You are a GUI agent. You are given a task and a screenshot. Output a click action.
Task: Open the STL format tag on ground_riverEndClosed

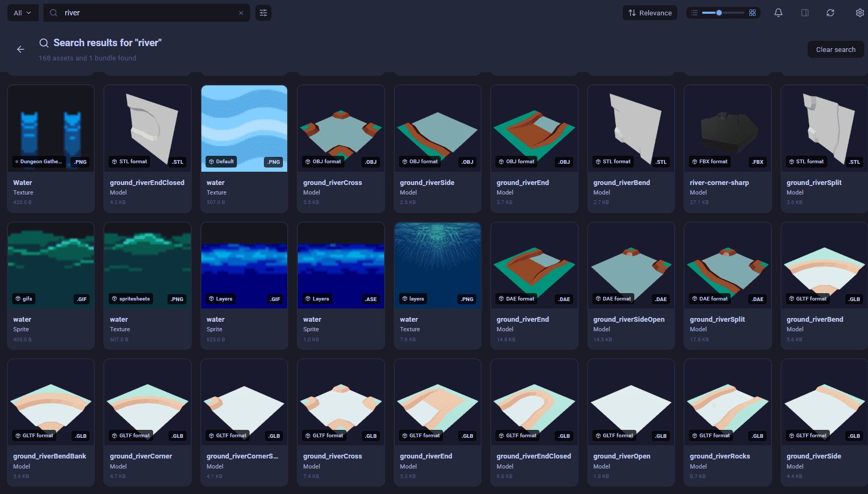(x=129, y=162)
